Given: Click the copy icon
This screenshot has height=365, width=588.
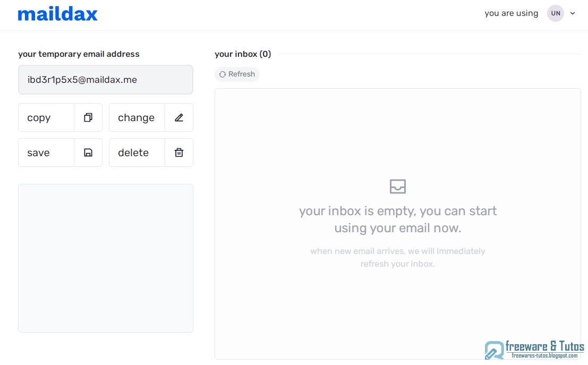Looking at the screenshot, I should click(x=88, y=117).
